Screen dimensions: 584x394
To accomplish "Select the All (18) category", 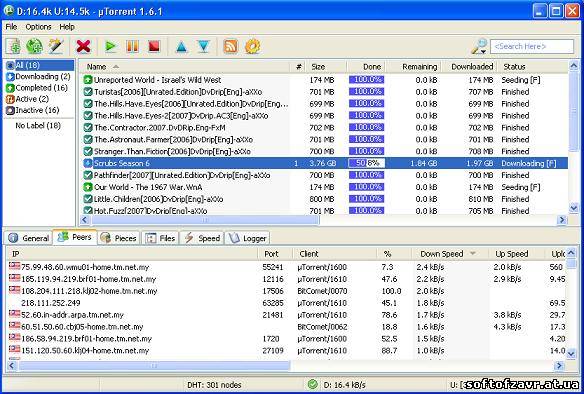I will pos(39,65).
